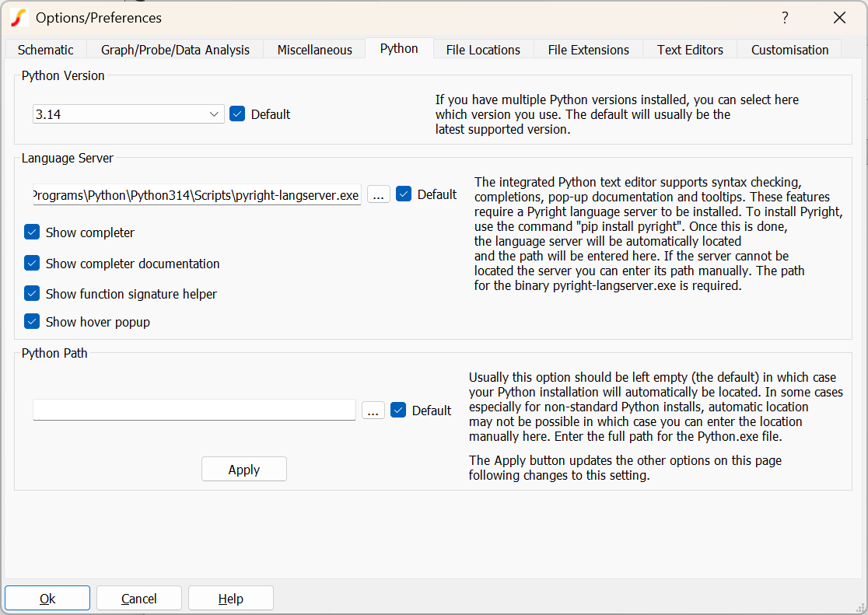The height and width of the screenshot is (615, 868).
Task: Disable Show function signature helper
Action: point(32,294)
